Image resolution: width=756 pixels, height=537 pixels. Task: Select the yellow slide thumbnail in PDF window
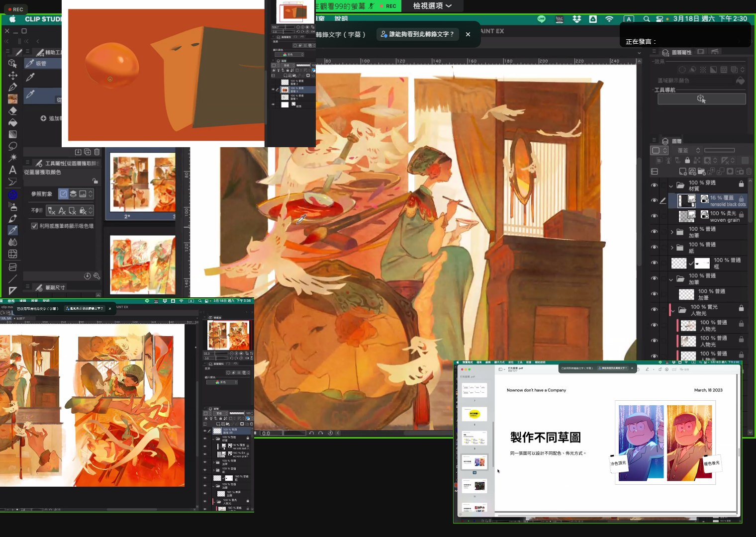(474, 414)
